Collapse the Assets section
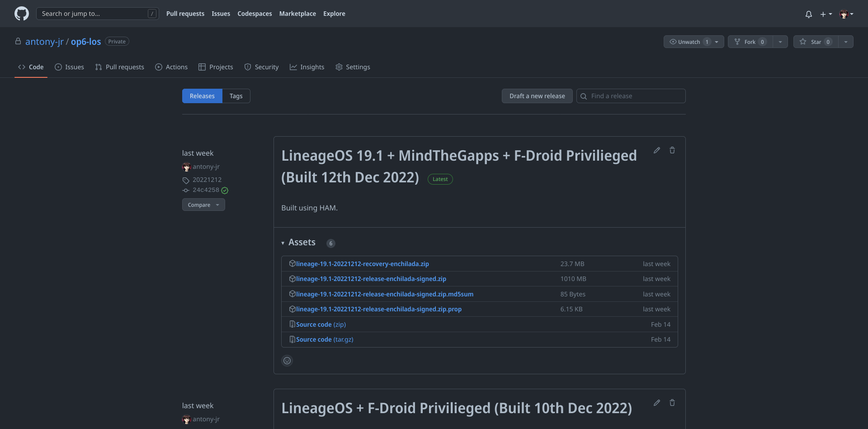The width and height of the screenshot is (868, 429). point(298,243)
